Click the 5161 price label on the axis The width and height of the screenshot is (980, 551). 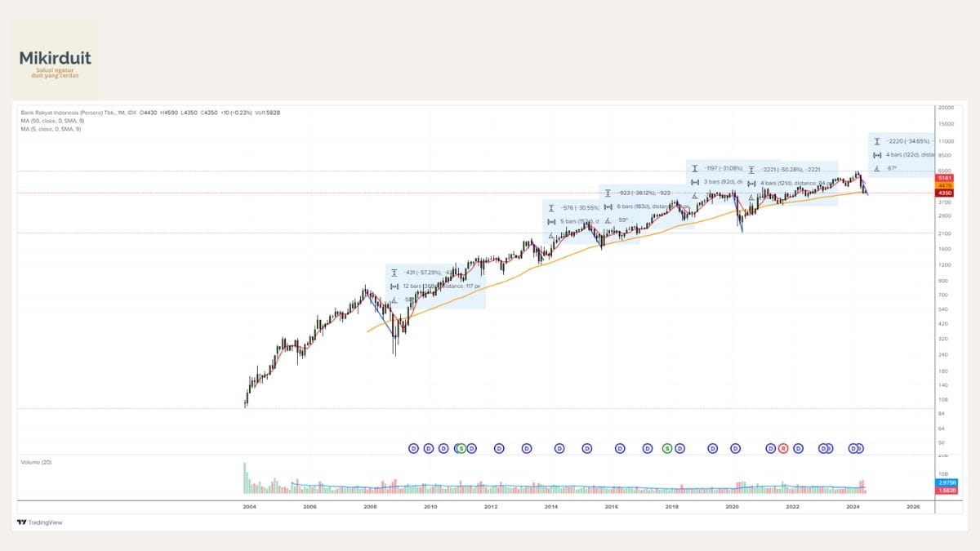click(946, 177)
